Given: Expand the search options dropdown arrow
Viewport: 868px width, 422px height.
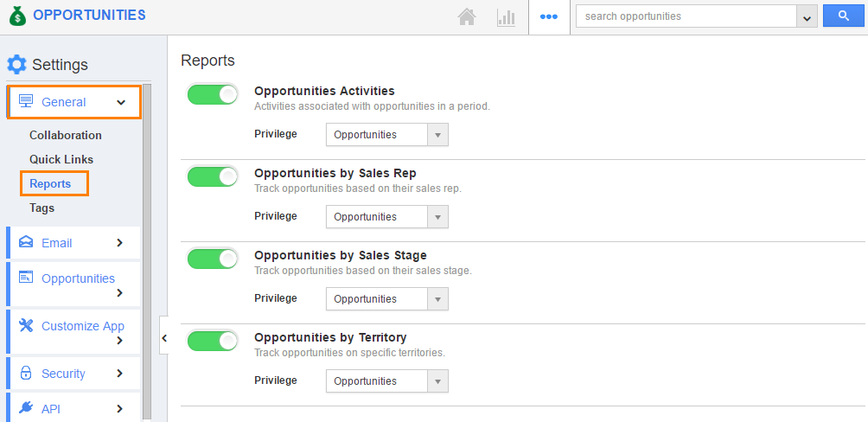Looking at the screenshot, I should pyautogui.click(x=807, y=16).
